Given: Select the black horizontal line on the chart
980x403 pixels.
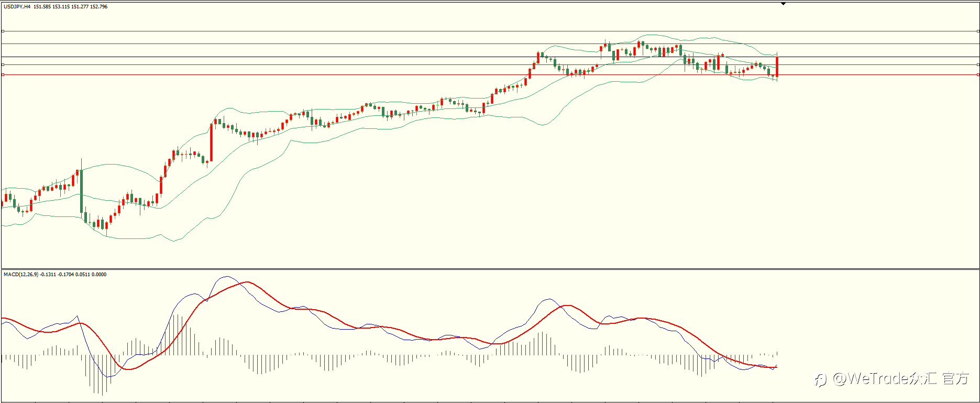Looking at the screenshot, I should click(x=490, y=57).
